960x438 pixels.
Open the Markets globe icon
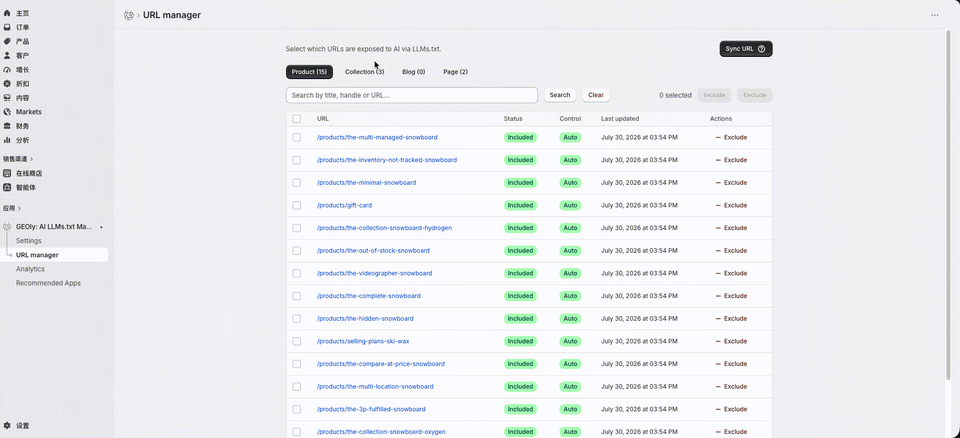[7, 111]
